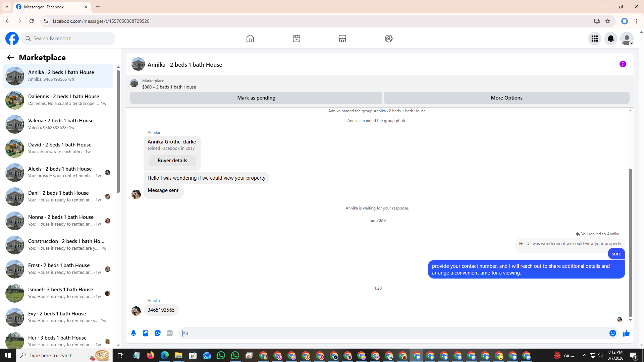
Task: Open the David conversation
Action: 58,148
